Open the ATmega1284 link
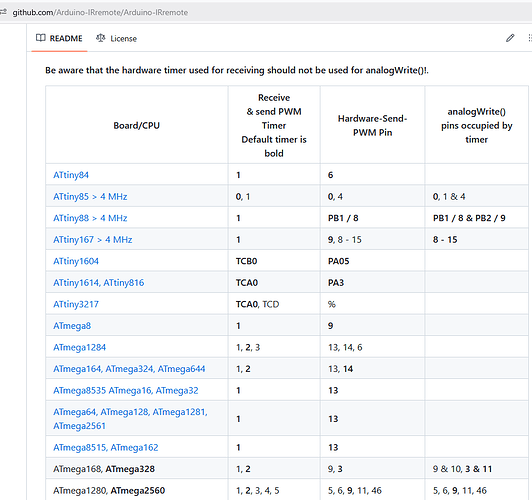This screenshot has height=500, width=532. [x=79, y=347]
